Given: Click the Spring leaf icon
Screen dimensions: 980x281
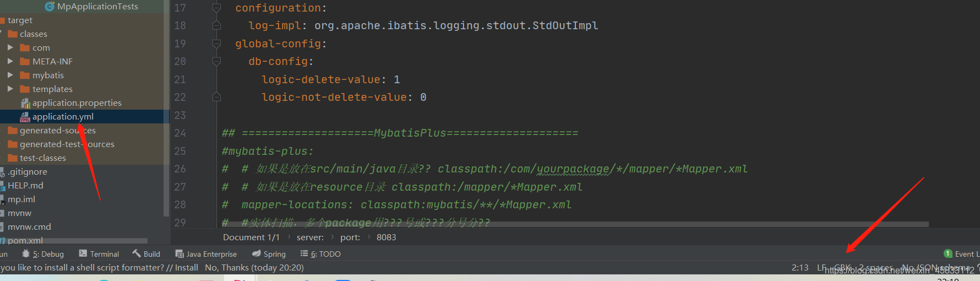Looking at the screenshot, I should tap(256, 253).
